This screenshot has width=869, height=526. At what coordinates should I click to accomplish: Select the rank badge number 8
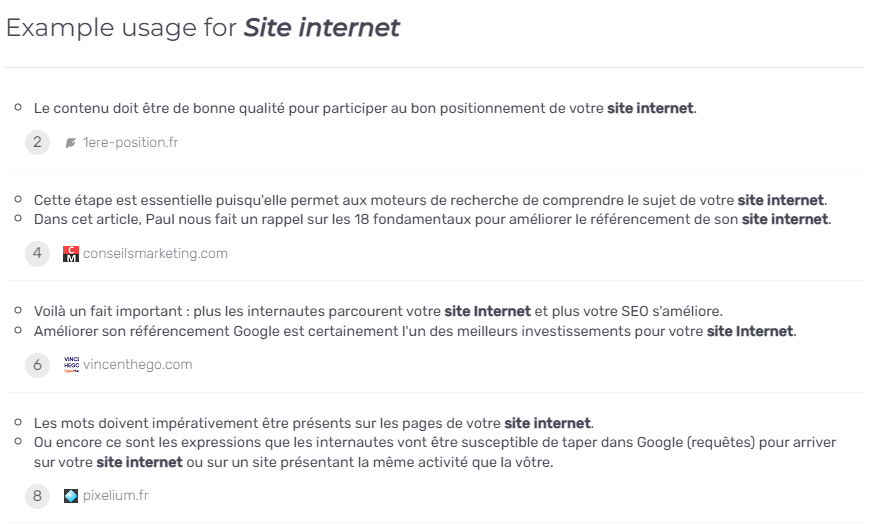(37, 496)
